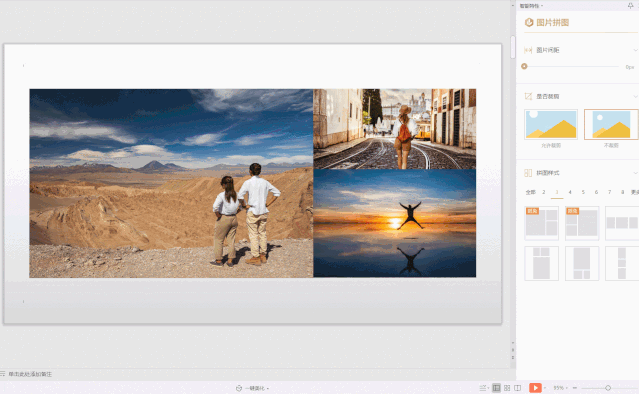The image size is (639, 394).
Task: Select the 8 images layout tab
Action: [622, 192]
